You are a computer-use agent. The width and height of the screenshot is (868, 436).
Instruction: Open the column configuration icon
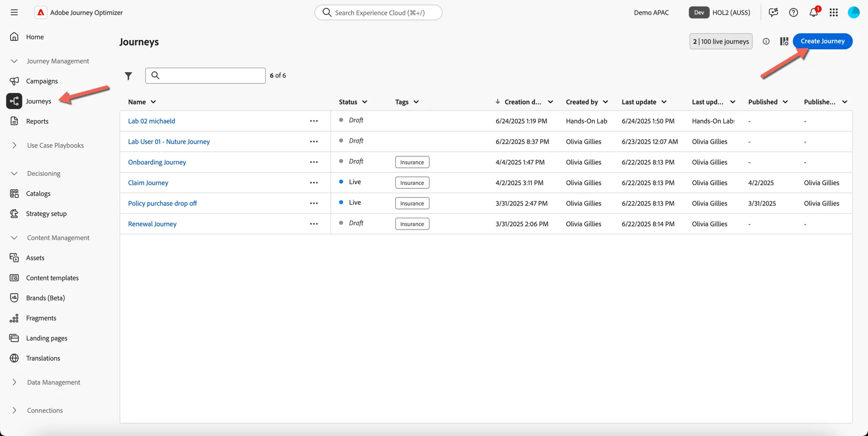pyautogui.click(x=784, y=41)
